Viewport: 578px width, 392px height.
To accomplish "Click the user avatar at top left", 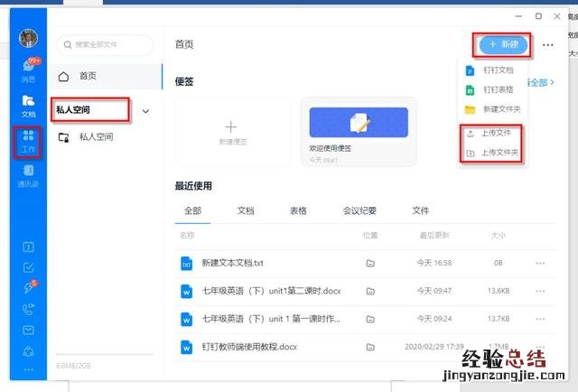I will coord(28,38).
